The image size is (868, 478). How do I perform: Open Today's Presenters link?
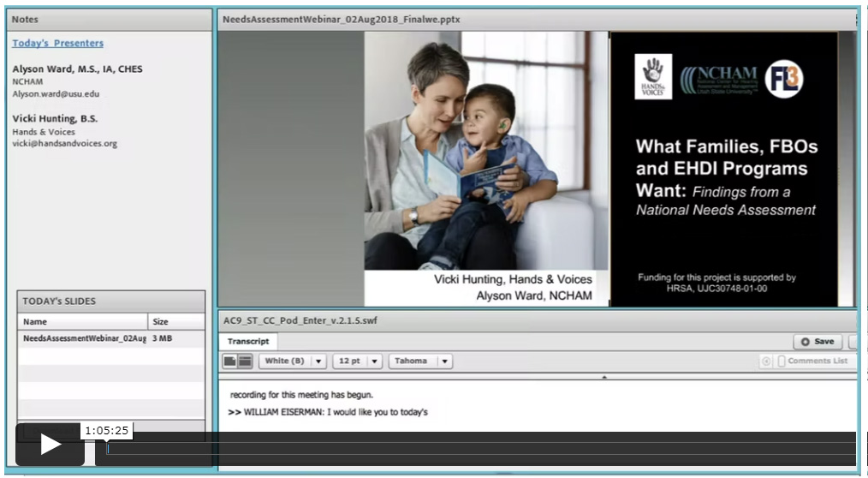click(x=58, y=43)
